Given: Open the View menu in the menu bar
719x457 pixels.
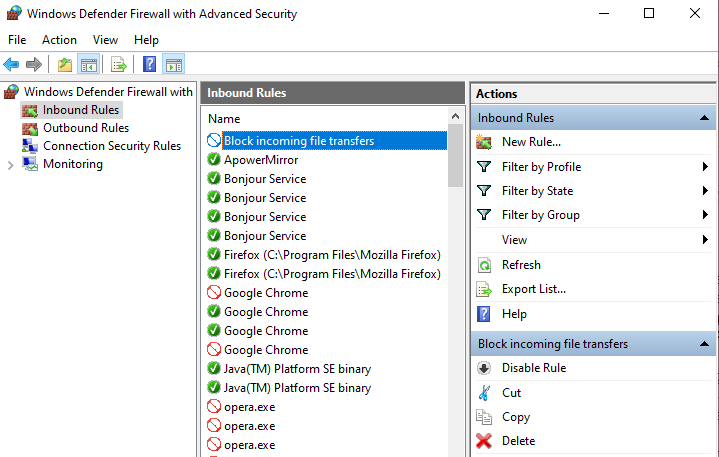Looking at the screenshot, I should tap(105, 40).
